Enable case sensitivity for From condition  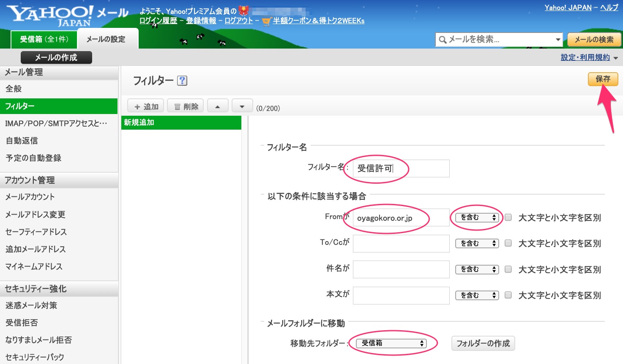pos(508,217)
